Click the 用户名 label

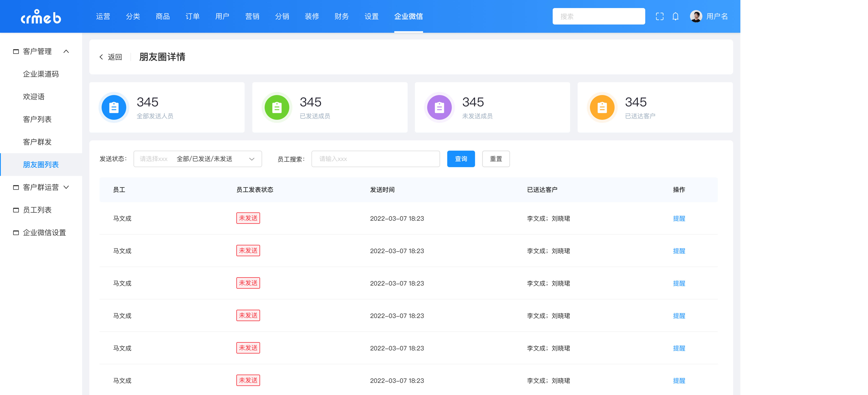[717, 16]
